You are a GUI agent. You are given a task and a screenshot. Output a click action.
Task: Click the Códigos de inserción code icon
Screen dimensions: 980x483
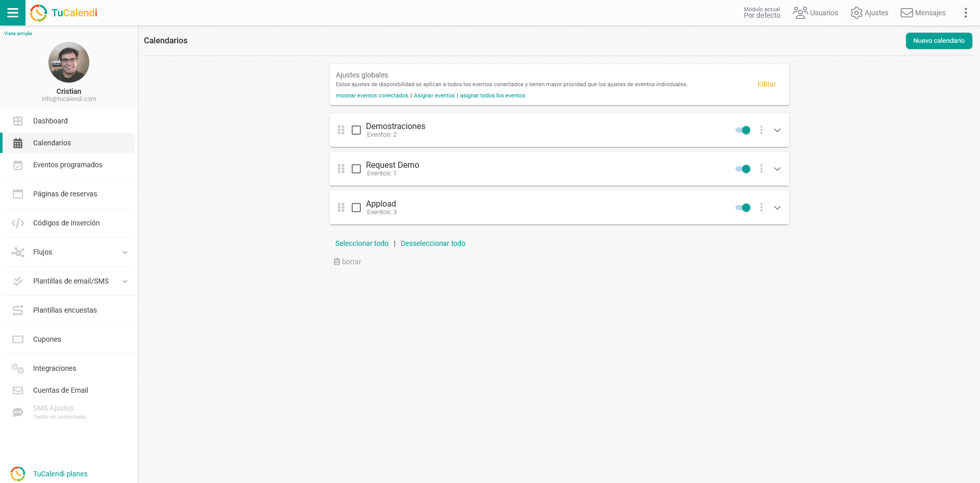18,223
